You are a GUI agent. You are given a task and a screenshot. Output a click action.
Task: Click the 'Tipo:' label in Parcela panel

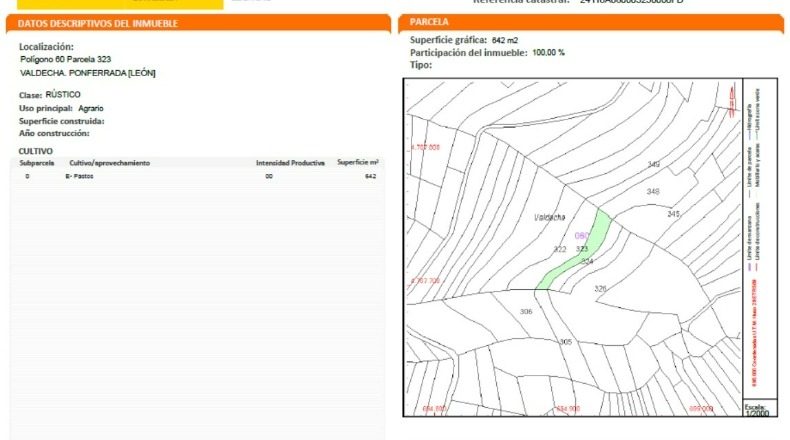point(421,65)
